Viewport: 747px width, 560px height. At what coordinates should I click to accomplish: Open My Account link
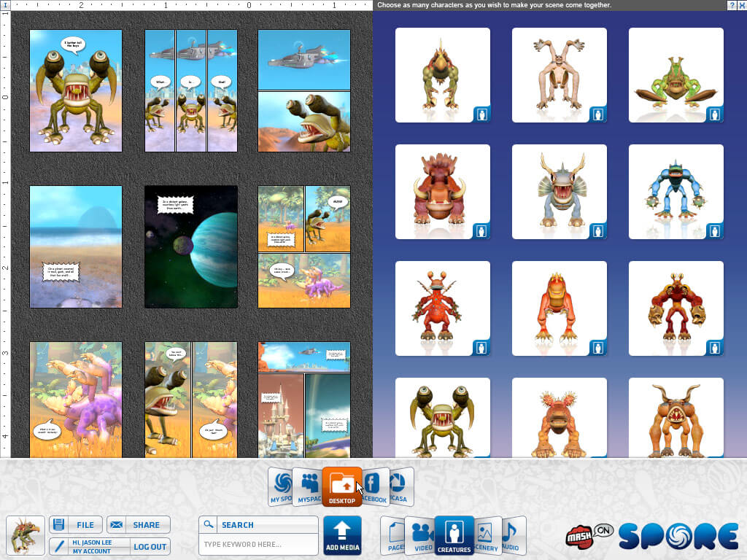coord(91,551)
